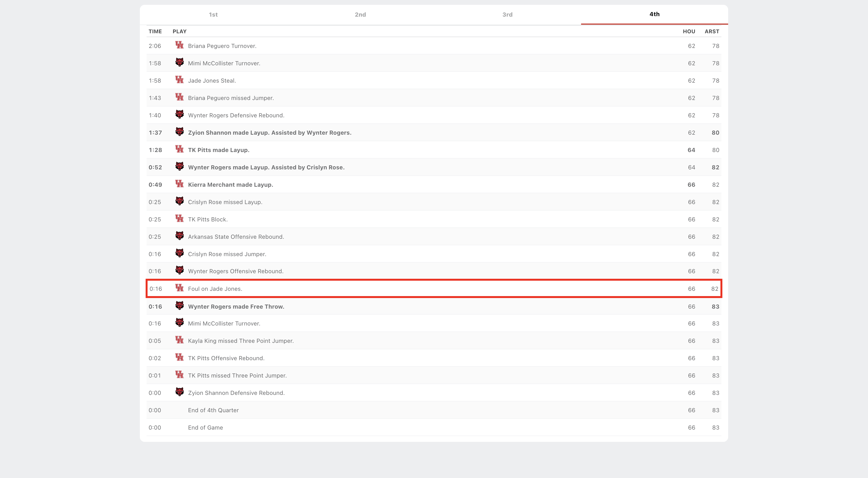The image size is (868, 478).
Task: Click Houston logo in highlighted Foul on Jade Jones row
Action: 179,288
